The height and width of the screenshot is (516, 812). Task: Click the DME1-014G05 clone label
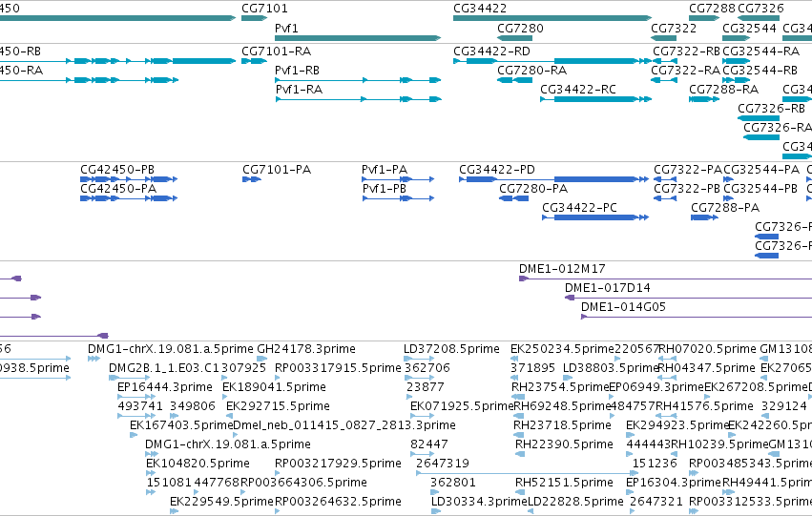pyautogui.click(x=623, y=307)
